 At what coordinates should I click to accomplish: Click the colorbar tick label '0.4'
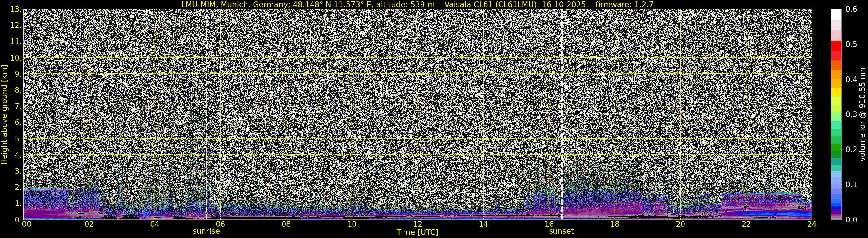click(x=852, y=79)
